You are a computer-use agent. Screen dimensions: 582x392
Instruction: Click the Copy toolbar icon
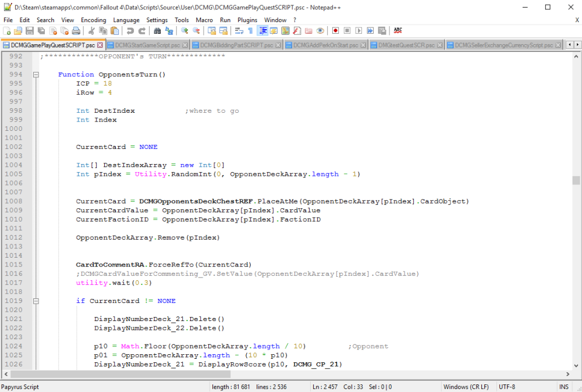103,31
